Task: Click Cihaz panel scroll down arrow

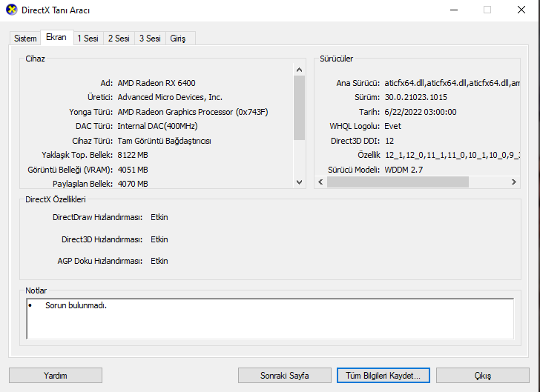Action: click(299, 182)
